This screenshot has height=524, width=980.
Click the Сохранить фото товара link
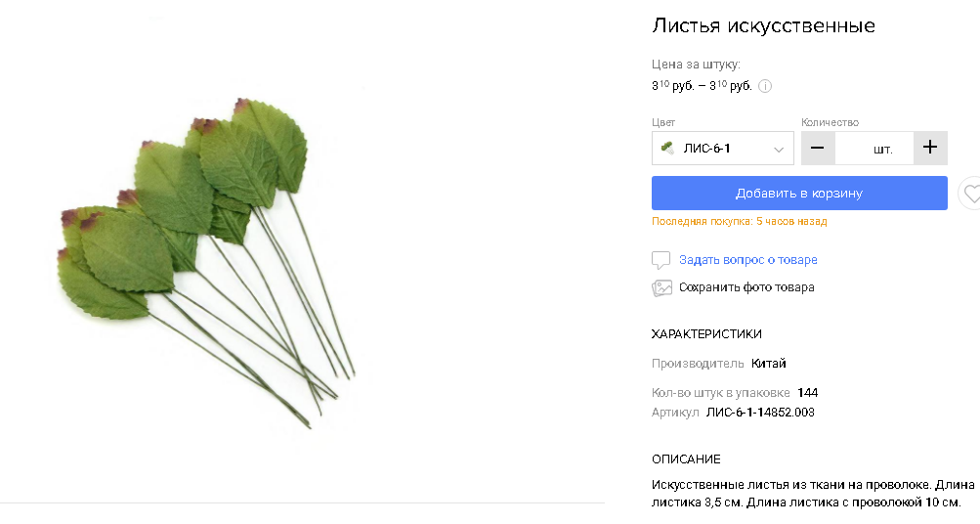tap(746, 287)
